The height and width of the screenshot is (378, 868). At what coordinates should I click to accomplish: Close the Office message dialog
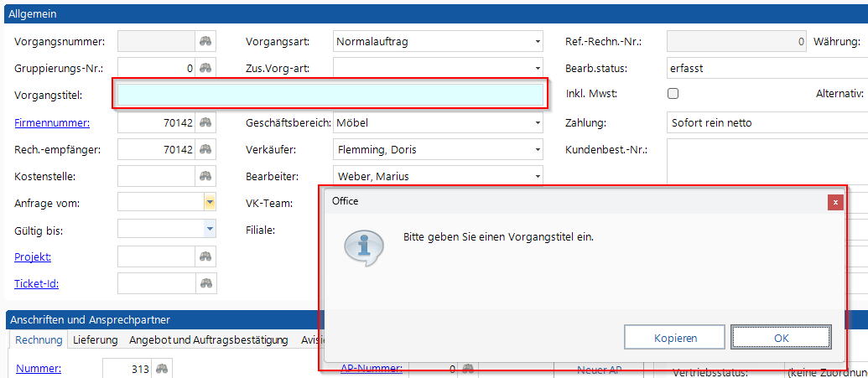(x=834, y=201)
